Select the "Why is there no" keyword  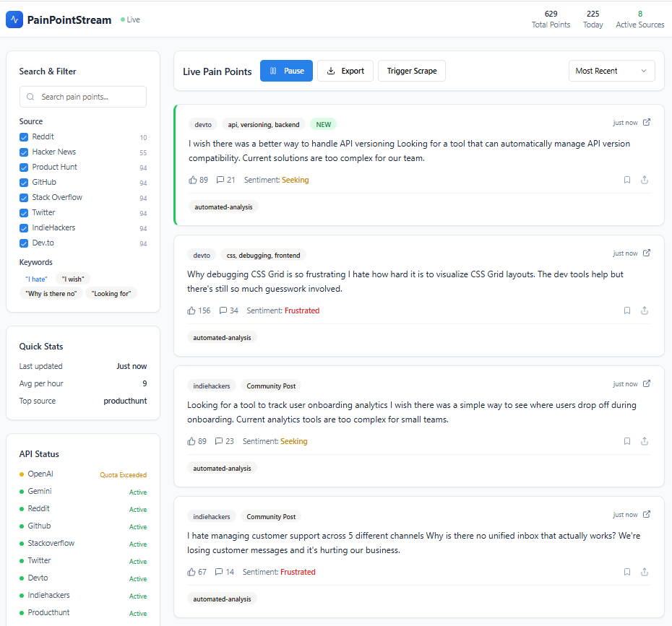(51, 293)
